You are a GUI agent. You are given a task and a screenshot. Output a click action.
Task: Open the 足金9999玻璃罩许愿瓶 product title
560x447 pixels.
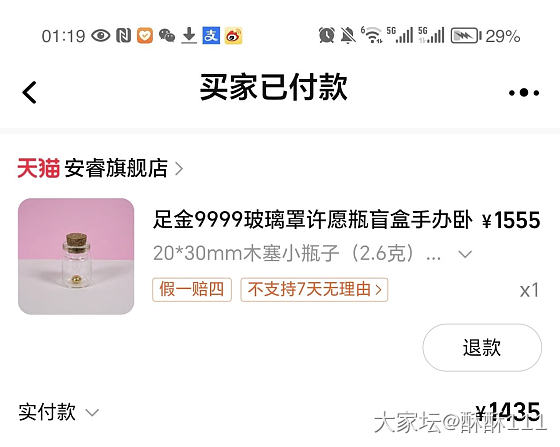[313, 219]
